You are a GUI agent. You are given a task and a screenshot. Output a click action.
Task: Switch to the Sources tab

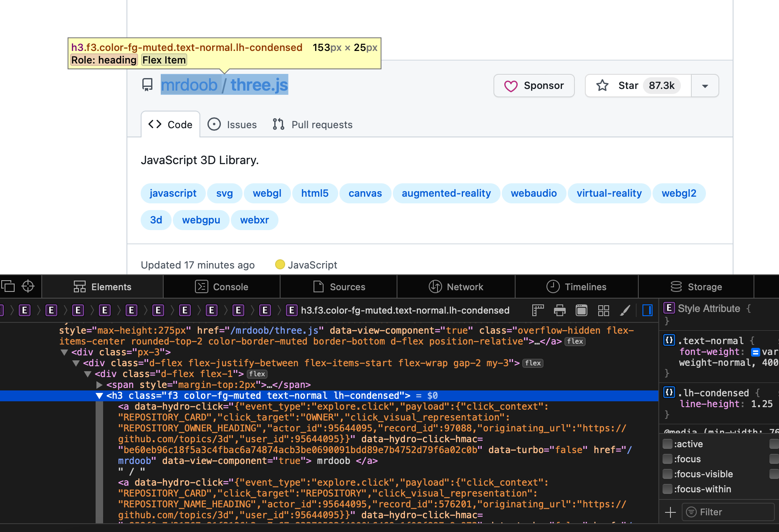pos(339,287)
